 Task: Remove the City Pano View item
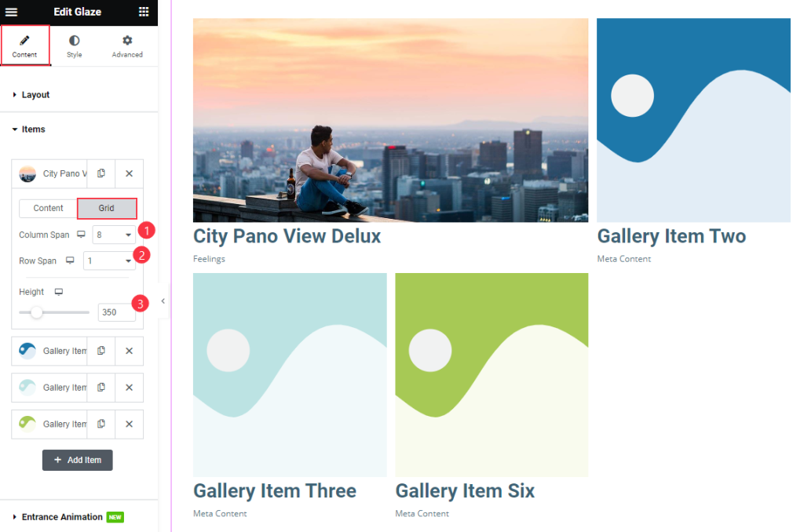(130, 173)
